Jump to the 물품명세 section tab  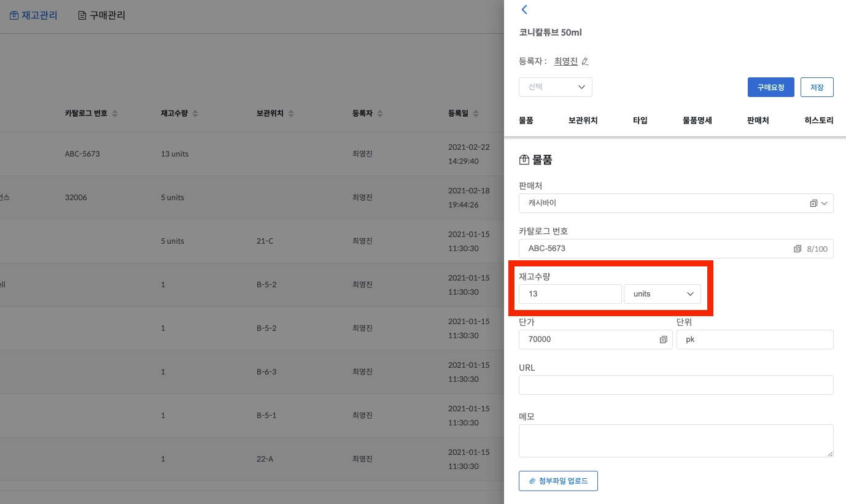(697, 120)
